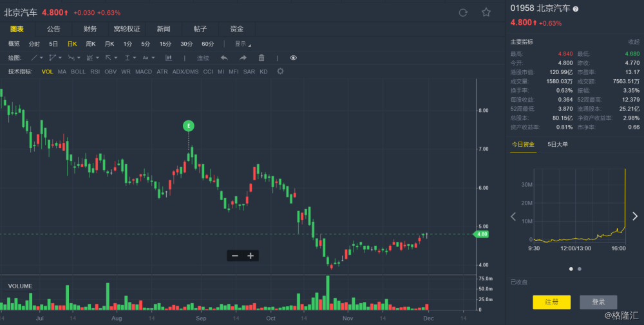
Task: Select the Fibonacci fan drawing tool
Action: click(x=90, y=58)
